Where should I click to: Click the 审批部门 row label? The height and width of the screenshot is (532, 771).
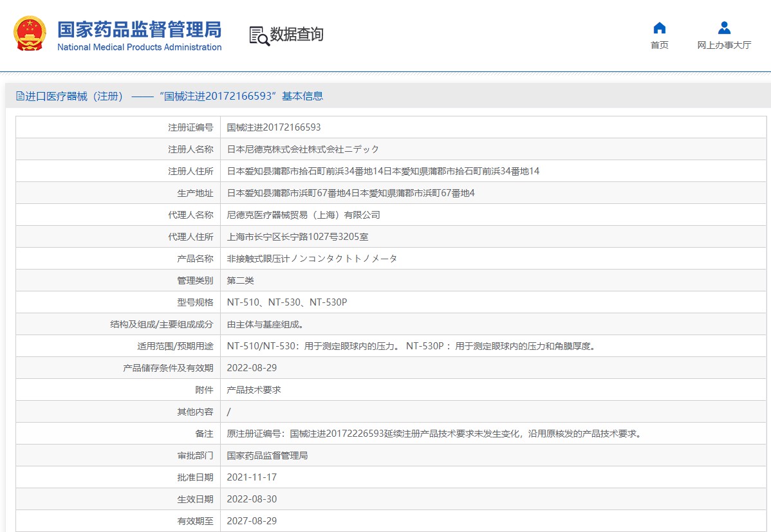195,456
